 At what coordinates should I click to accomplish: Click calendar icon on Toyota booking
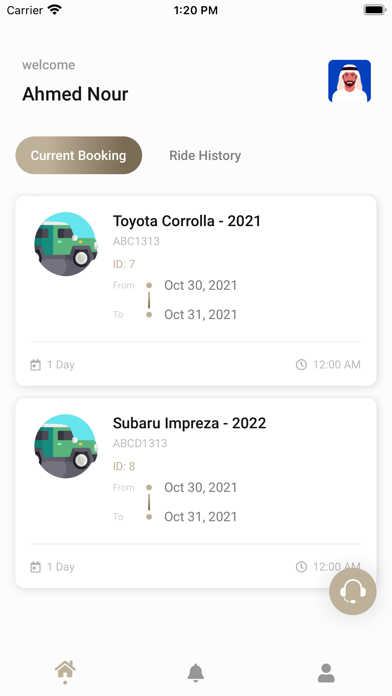(x=36, y=365)
